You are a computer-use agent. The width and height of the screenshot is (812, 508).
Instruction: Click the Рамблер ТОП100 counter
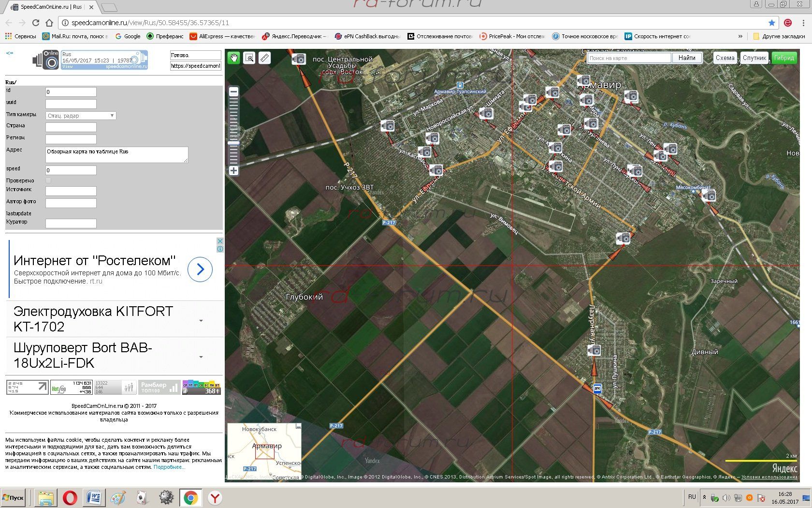(159, 387)
